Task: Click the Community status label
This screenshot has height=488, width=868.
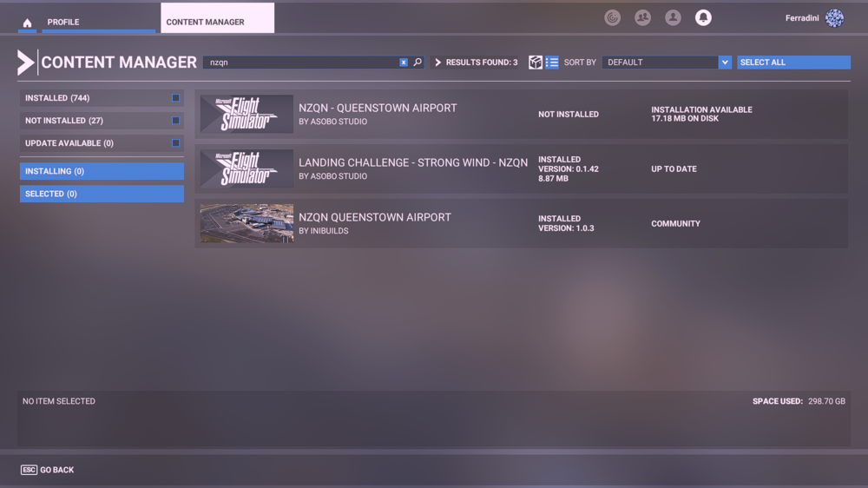Action: tap(675, 224)
